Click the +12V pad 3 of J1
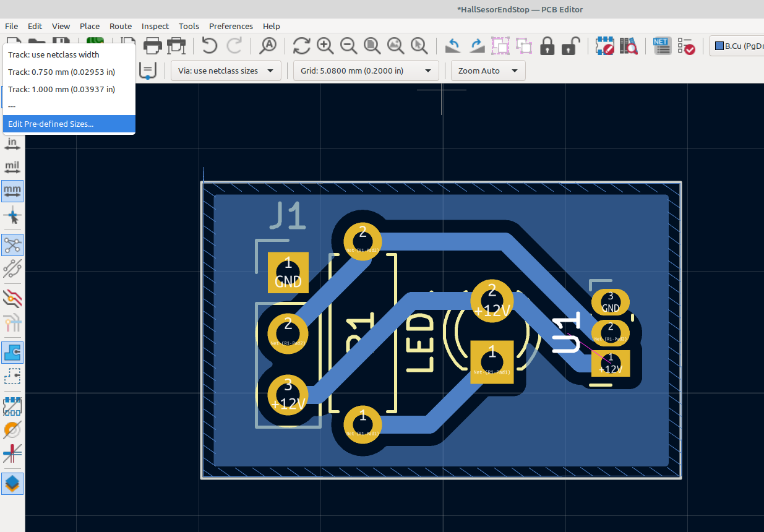Viewport: 764px width, 532px height. click(x=288, y=394)
